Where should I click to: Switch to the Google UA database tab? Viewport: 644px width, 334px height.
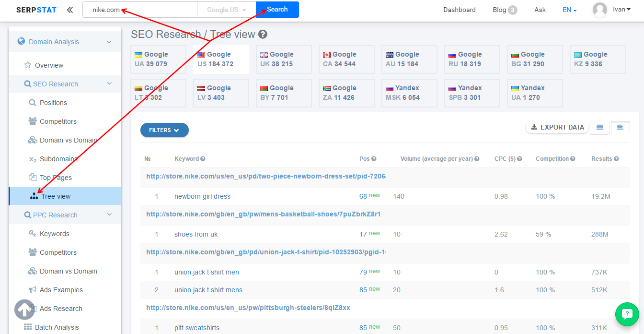coord(158,60)
